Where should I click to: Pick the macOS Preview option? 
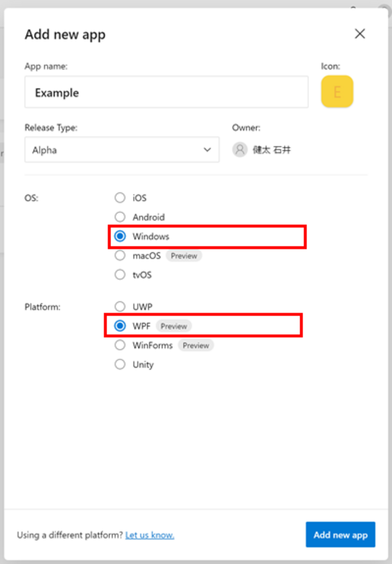tap(120, 256)
